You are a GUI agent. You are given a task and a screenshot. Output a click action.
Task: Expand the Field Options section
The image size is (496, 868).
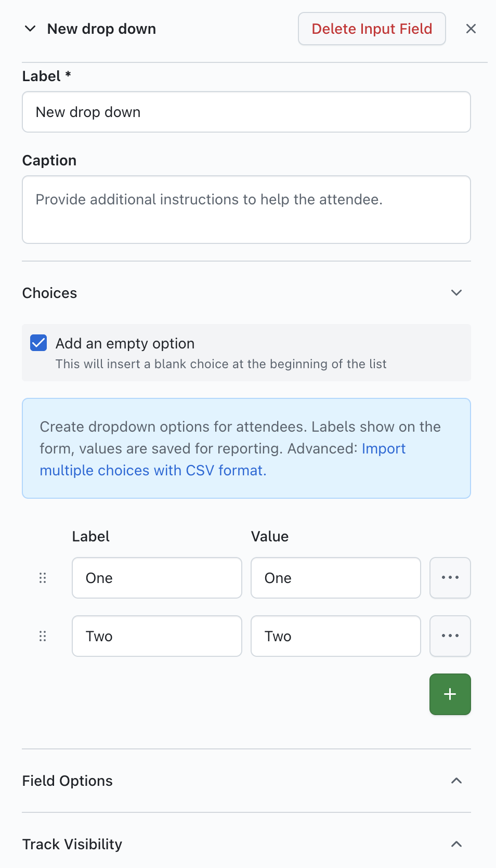pyautogui.click(x=456, y=781)
